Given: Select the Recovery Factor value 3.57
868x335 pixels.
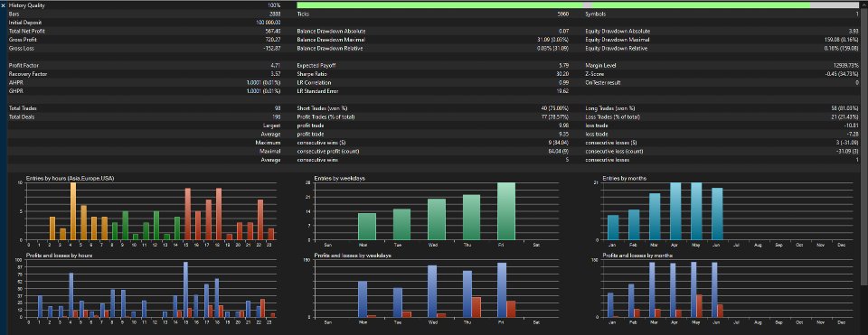Looking at the screenshot, I should tap(275, 74).
